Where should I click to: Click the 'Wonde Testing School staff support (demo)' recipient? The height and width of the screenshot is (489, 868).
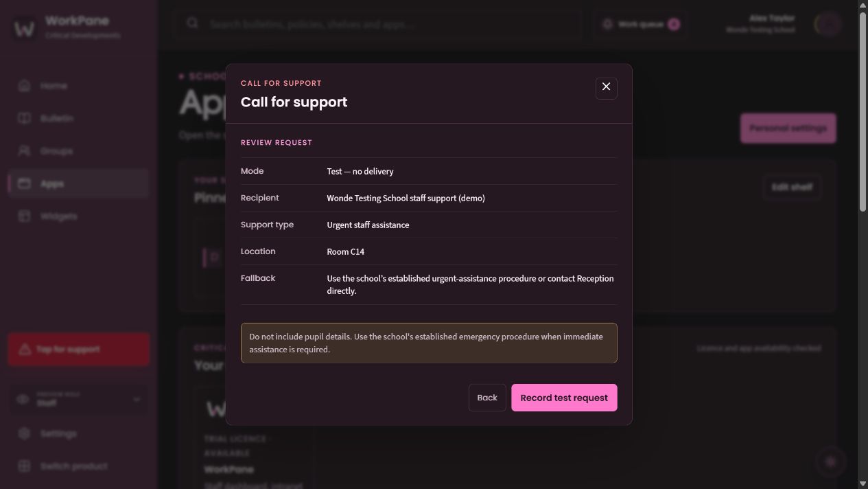click(x=406, y=198)
